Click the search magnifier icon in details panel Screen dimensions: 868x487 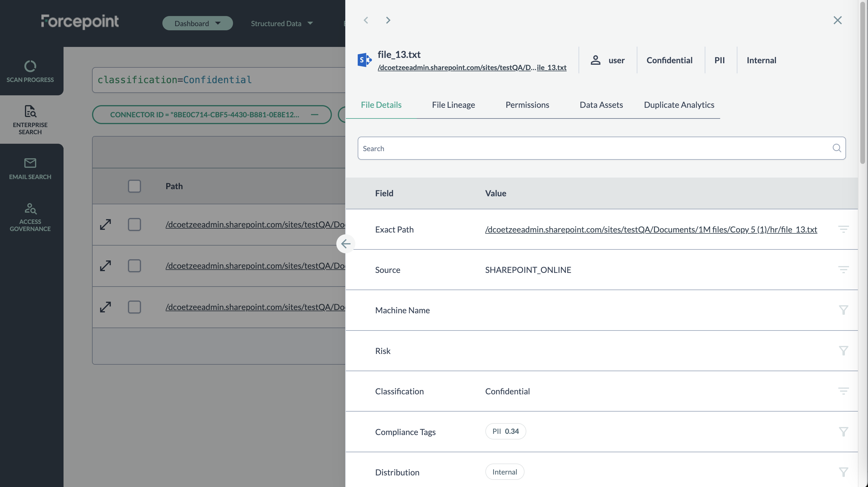836,148
